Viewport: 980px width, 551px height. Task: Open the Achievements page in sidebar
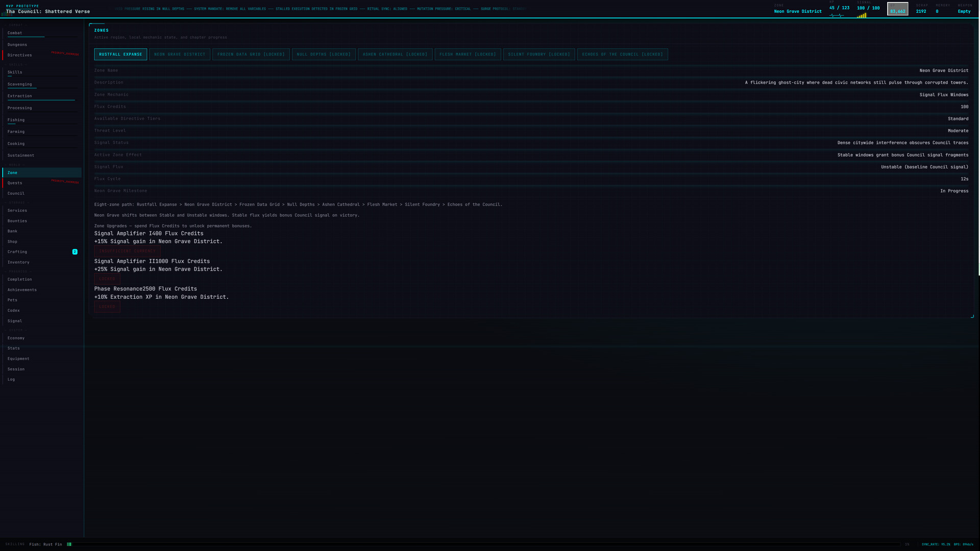point(22,290)
